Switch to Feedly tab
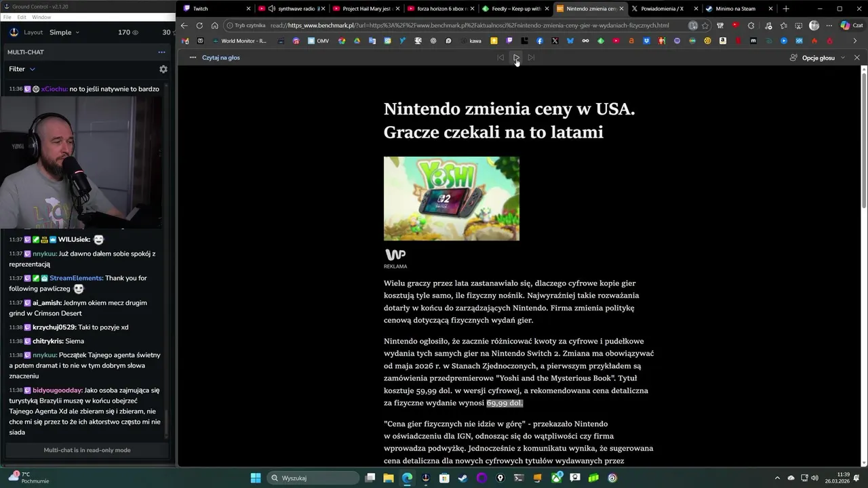This screenshot has width=868, height=488. tap(515, 9)
